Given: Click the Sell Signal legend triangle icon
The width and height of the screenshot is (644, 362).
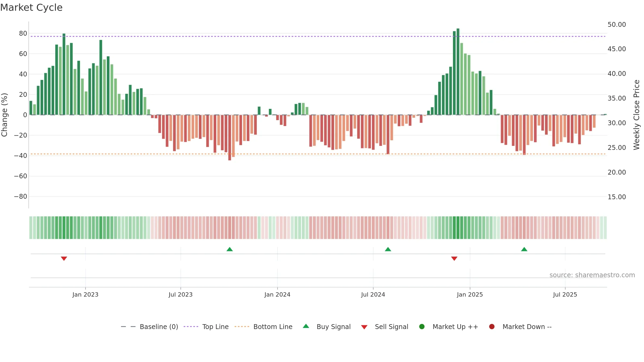Looking at the screenshot, I should (364, 327).
